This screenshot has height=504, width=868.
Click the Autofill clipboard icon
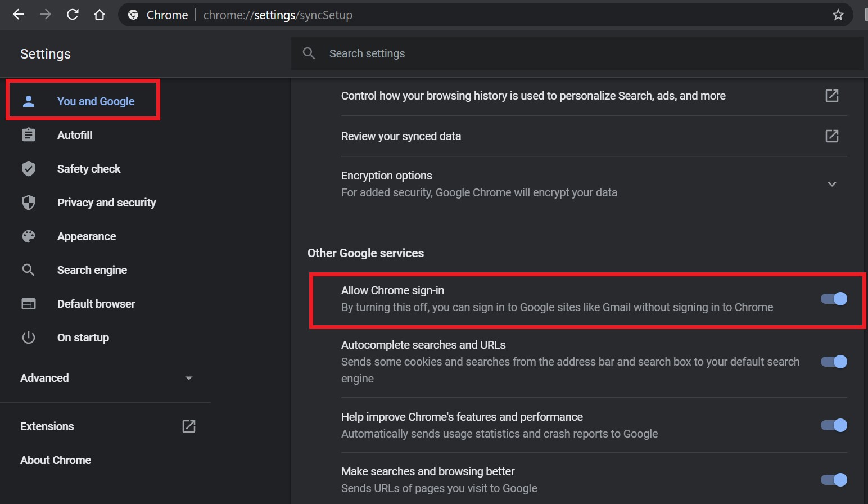click(28, 134)
